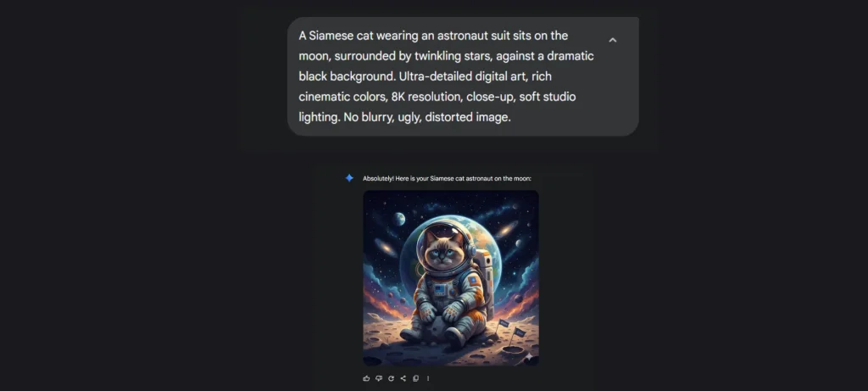Click the blue Gemini sparkle icon
Screen dimensions: 868x391
pyautogui.click(x=349, y=178)
